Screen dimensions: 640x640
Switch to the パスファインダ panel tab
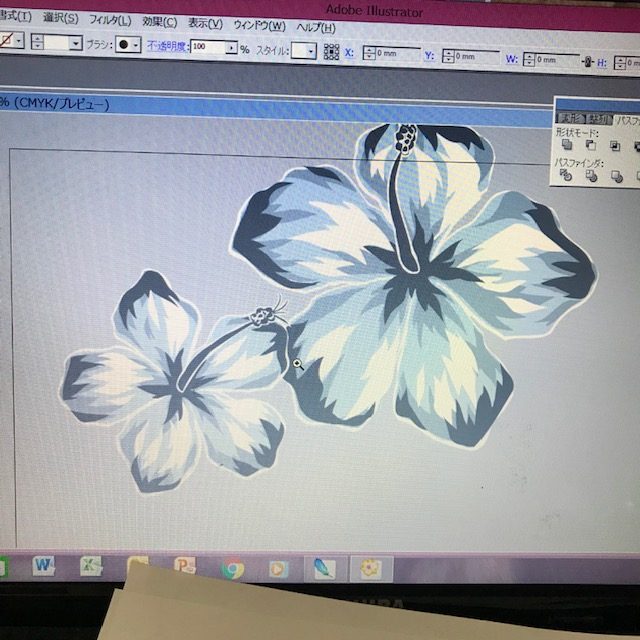tap(627, 119)
